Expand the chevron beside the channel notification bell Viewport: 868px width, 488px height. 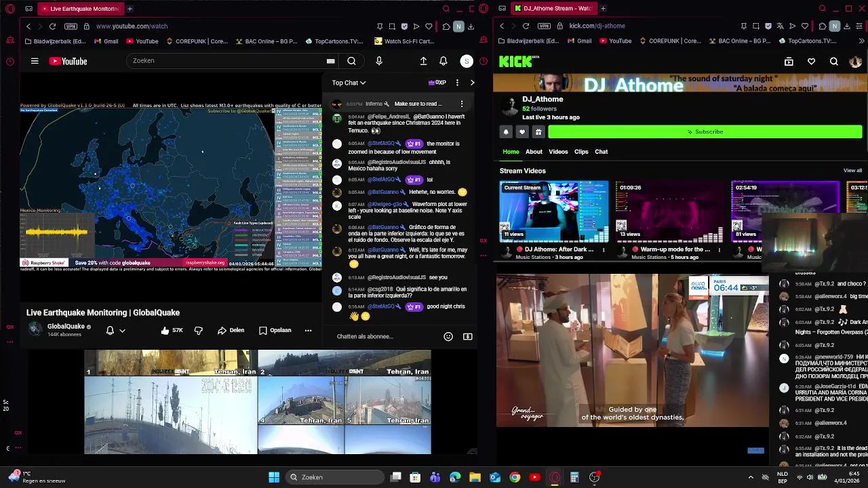122,331
